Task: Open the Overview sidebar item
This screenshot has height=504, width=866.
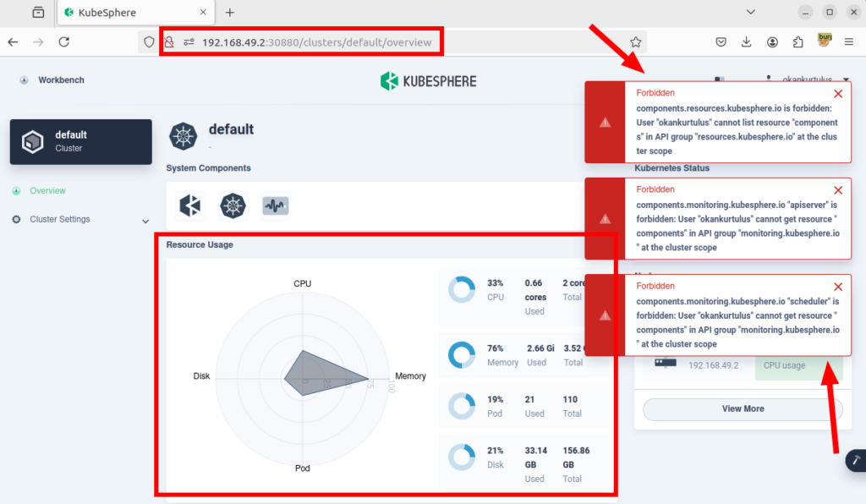Action: (x=47, y=191)
